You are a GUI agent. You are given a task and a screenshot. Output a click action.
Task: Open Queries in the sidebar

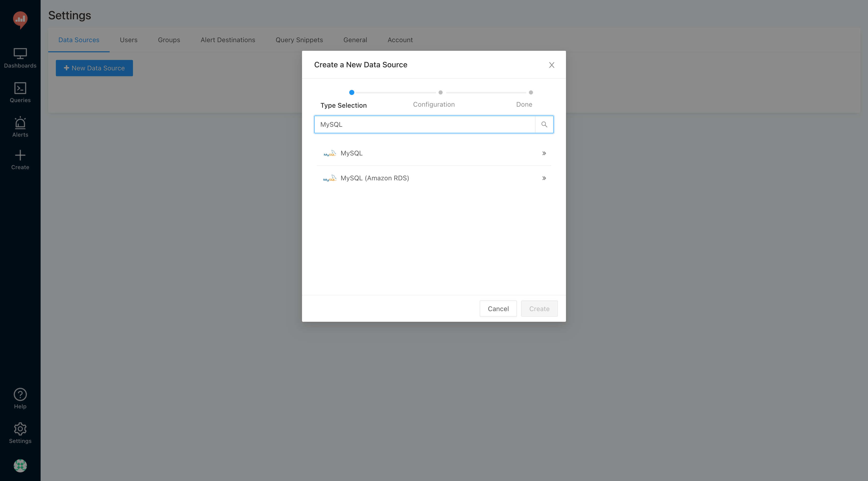click(20, 92)
